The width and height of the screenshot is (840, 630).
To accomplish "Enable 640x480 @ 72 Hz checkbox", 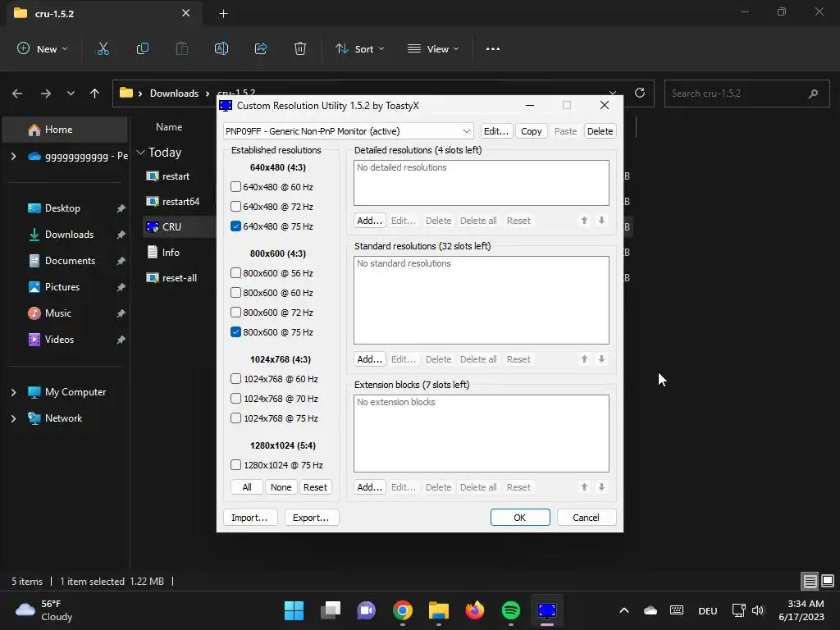I will click(235, 206).
